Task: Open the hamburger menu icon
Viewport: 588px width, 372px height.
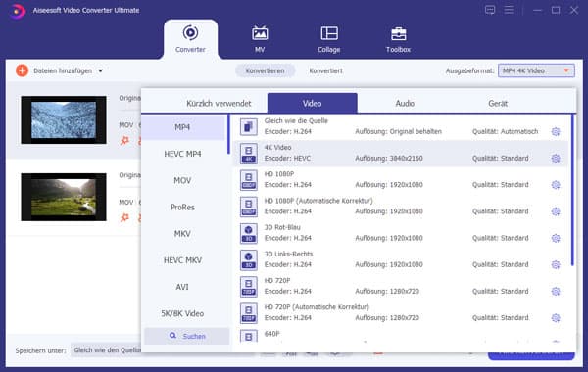Action: 509,10
